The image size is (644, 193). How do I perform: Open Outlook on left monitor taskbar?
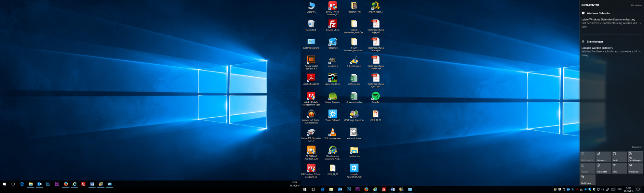click(39, 184)
